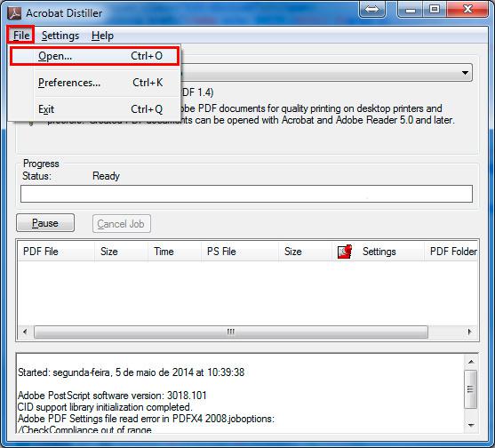Open the Settings menu
495x448 pixels.
point(60,36)
